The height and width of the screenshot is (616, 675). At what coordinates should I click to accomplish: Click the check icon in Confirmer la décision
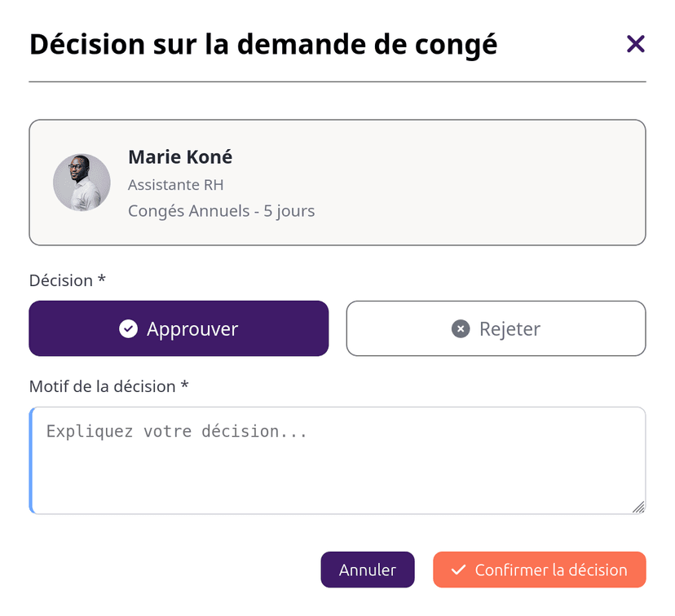pos(459,570)
